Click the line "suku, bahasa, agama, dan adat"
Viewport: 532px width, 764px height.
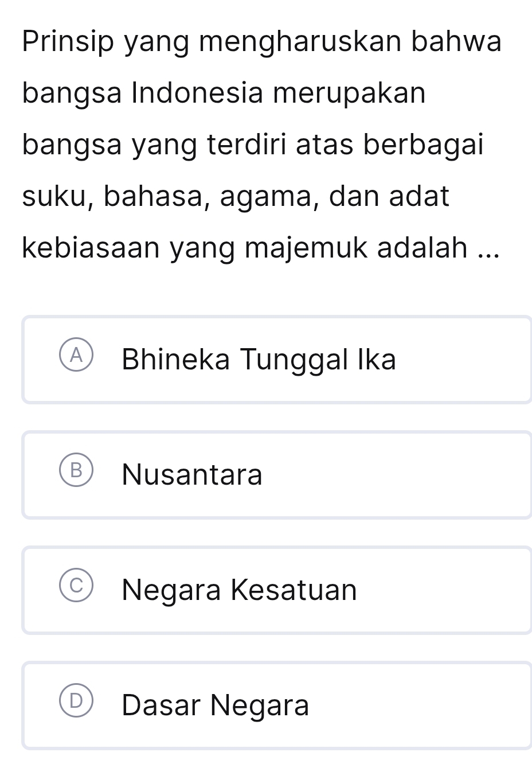(x=236, y=197)
